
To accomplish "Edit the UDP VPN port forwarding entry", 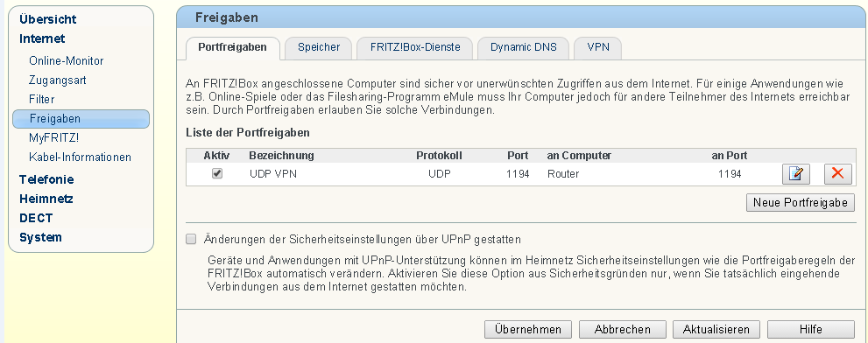I will [x=796, y=174].
